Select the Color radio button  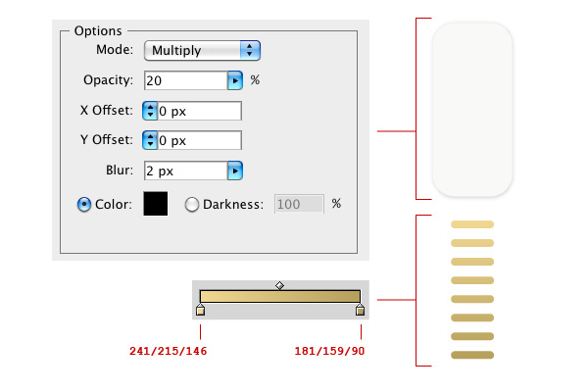point(84,205)
